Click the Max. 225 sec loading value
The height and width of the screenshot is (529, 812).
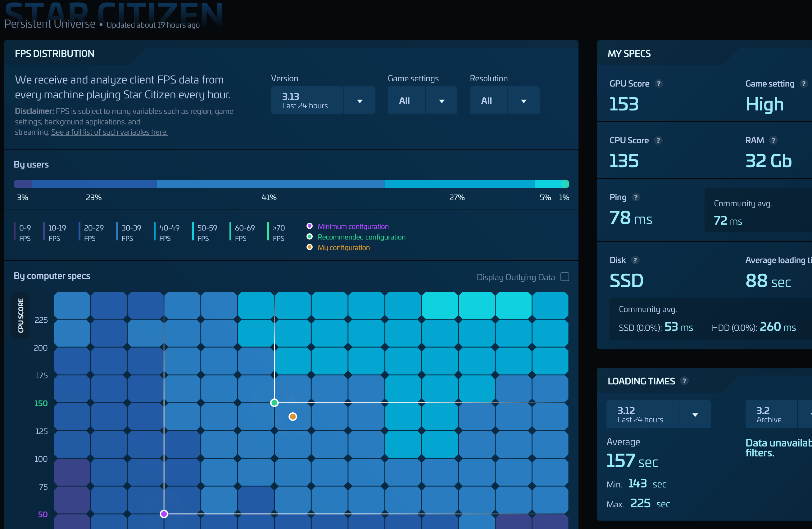(638, 504)
